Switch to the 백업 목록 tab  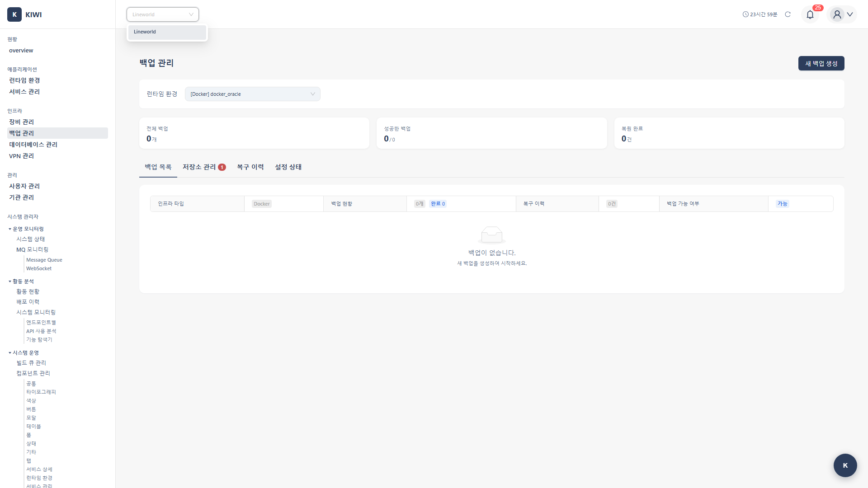click(x=158, y=167)
